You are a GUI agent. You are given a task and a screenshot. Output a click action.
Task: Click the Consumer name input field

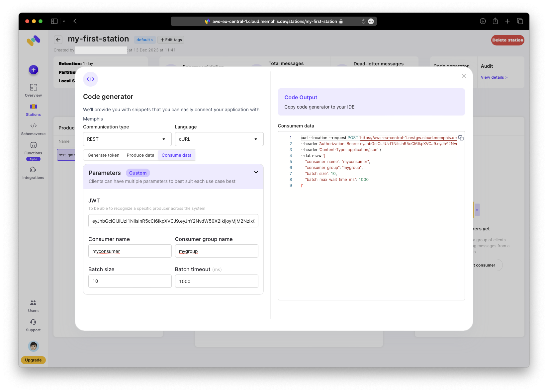[x=130, y=251]
